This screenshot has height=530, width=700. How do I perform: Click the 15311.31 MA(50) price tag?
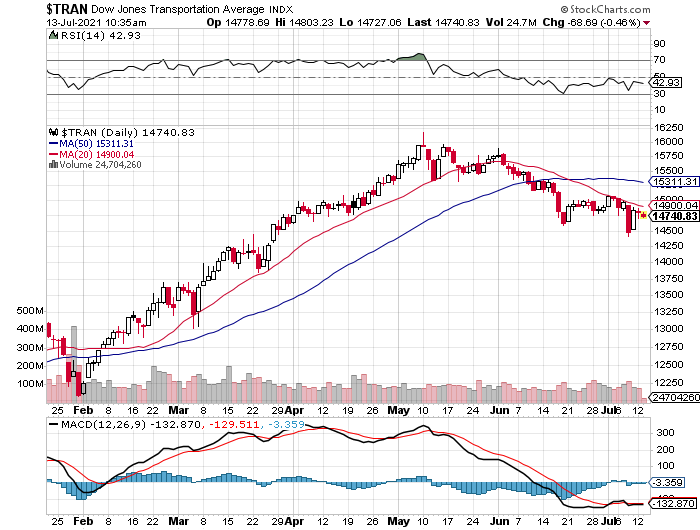[672, 182]
